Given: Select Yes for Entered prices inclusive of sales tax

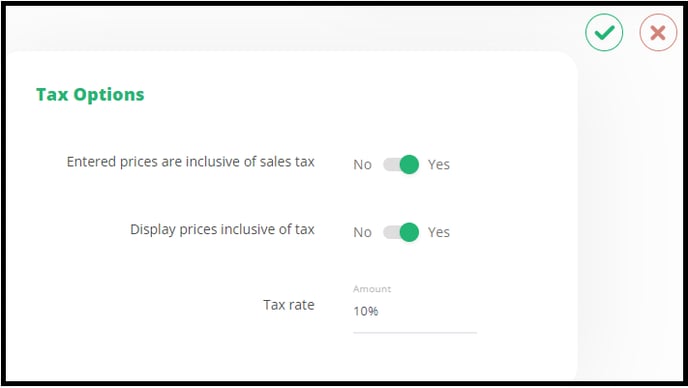Looking at the screenshot, I should [x=439, y=165].
